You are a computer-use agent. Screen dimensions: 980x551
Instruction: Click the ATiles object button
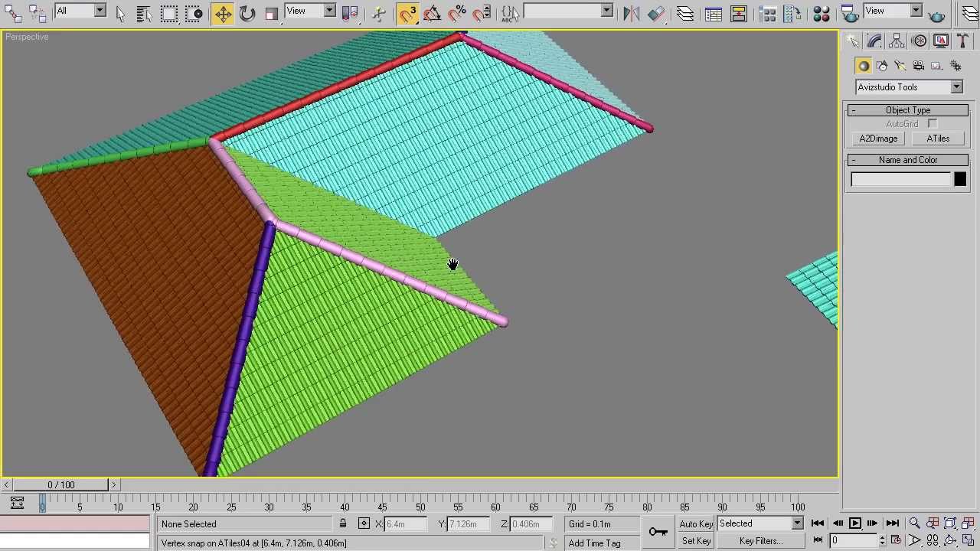click(x=938, y=139)
